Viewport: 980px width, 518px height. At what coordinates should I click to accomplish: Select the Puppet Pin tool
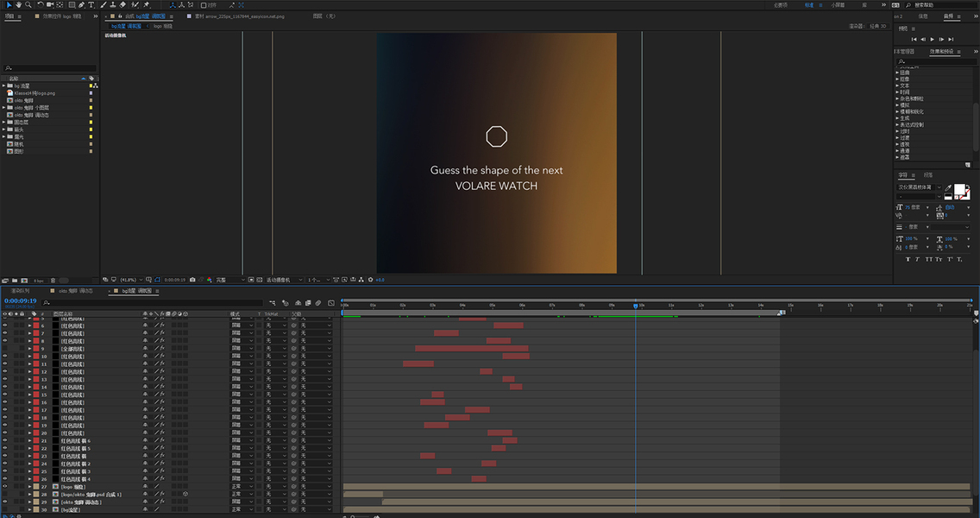[x=147, y=5]
